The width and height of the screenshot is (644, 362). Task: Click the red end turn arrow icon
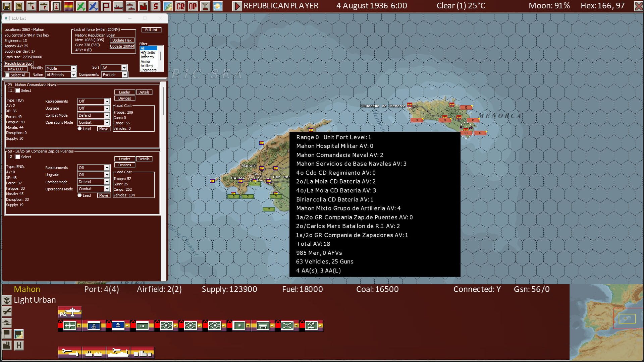point(237,6)
